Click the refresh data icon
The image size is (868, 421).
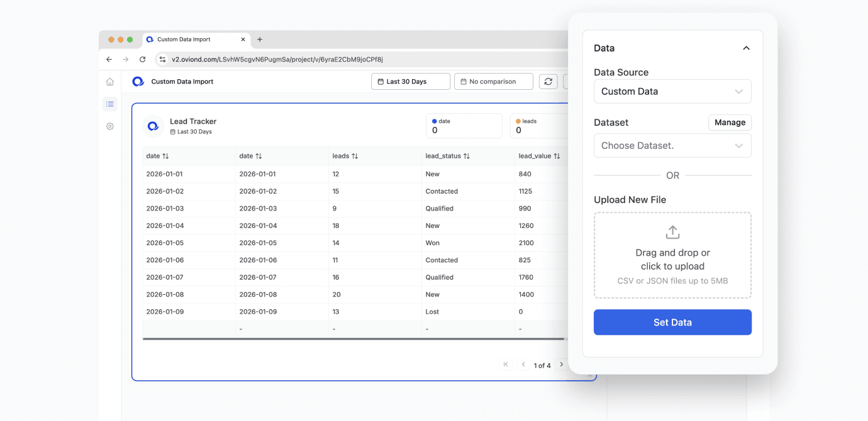[x=548, y=81]
